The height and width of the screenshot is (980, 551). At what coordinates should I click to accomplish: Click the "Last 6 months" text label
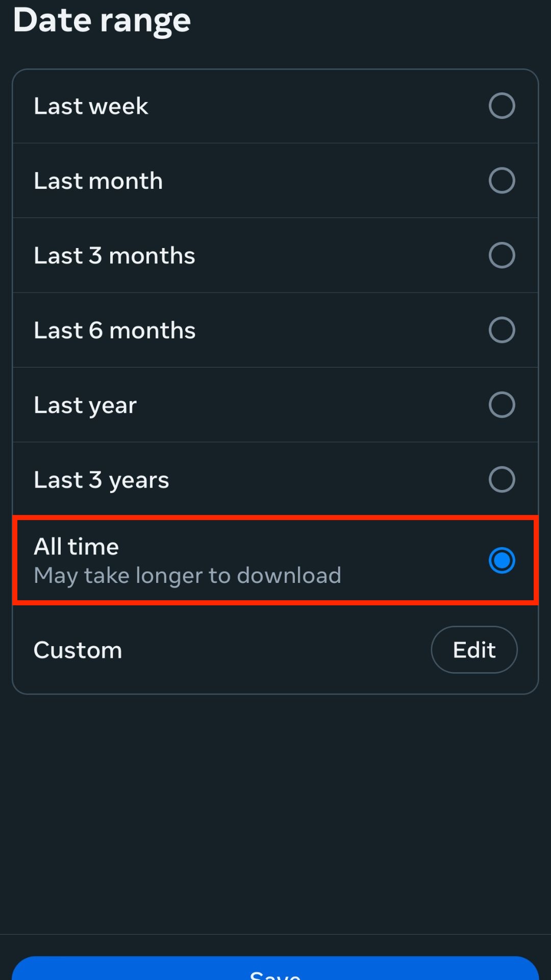[115, 330]
